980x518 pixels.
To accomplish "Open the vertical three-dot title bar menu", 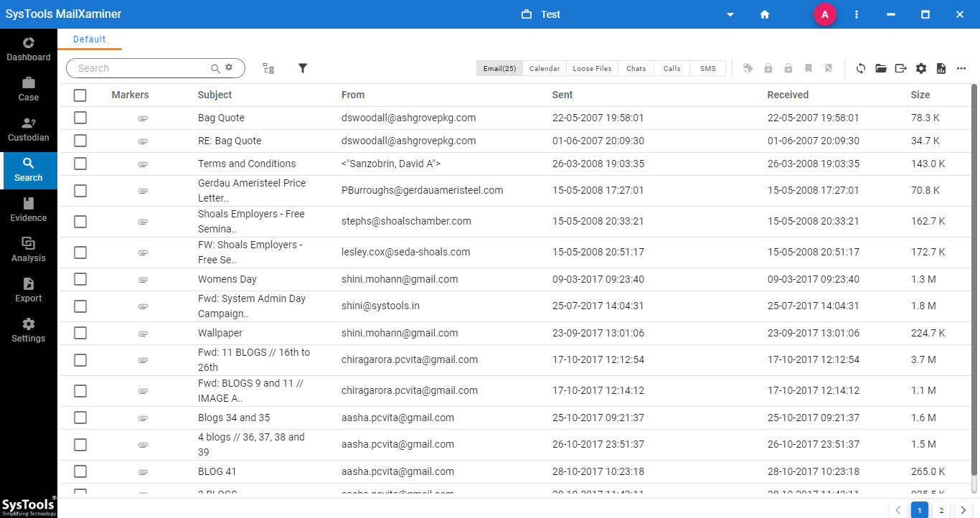I will [857, 14].
